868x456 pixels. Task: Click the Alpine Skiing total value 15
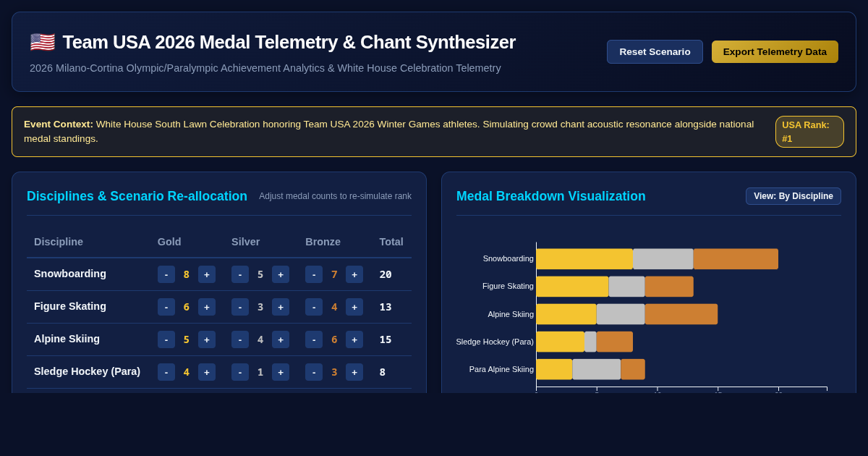pyautogui.click(x=386, y=339)
